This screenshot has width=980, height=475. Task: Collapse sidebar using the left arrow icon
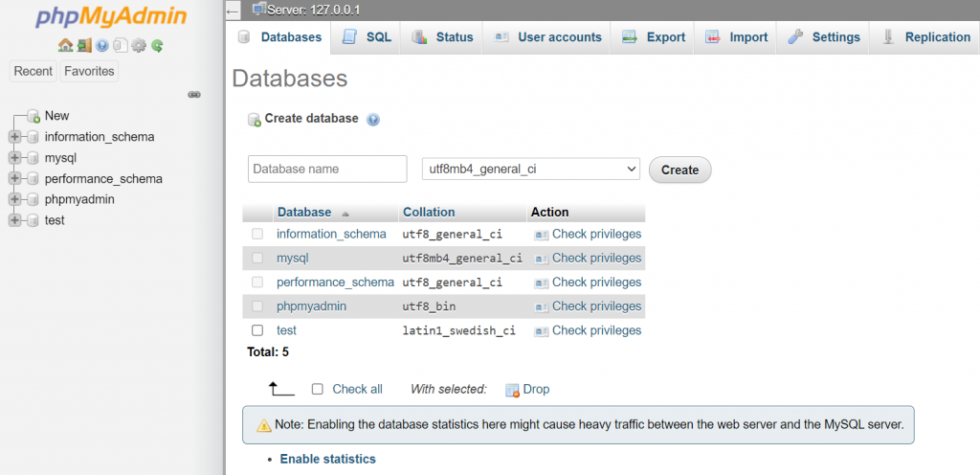pyautogui.click(x=234, y=11)
